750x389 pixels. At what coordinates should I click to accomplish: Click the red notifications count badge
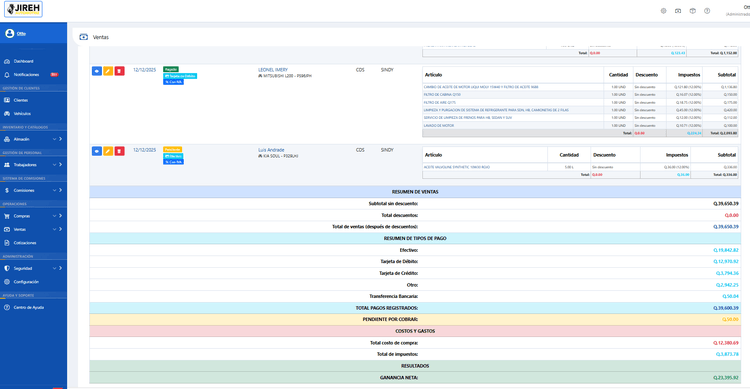(55, 75)
